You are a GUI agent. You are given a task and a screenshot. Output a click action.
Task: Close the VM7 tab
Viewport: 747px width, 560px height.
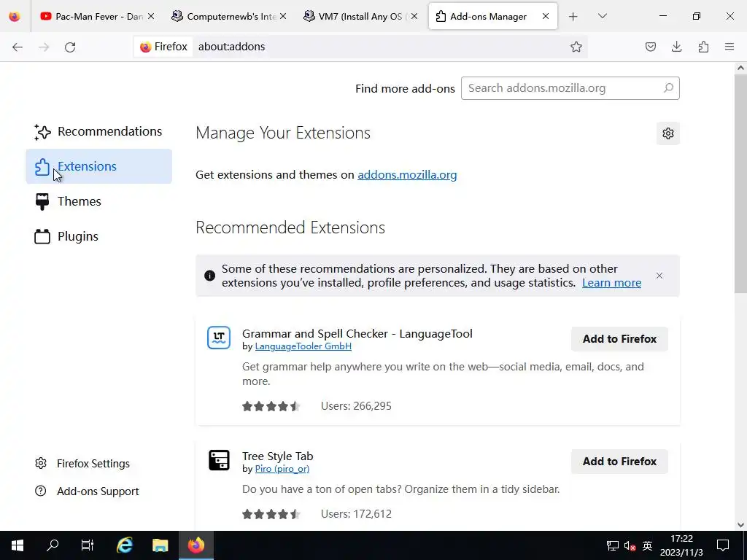click(414, 16)
